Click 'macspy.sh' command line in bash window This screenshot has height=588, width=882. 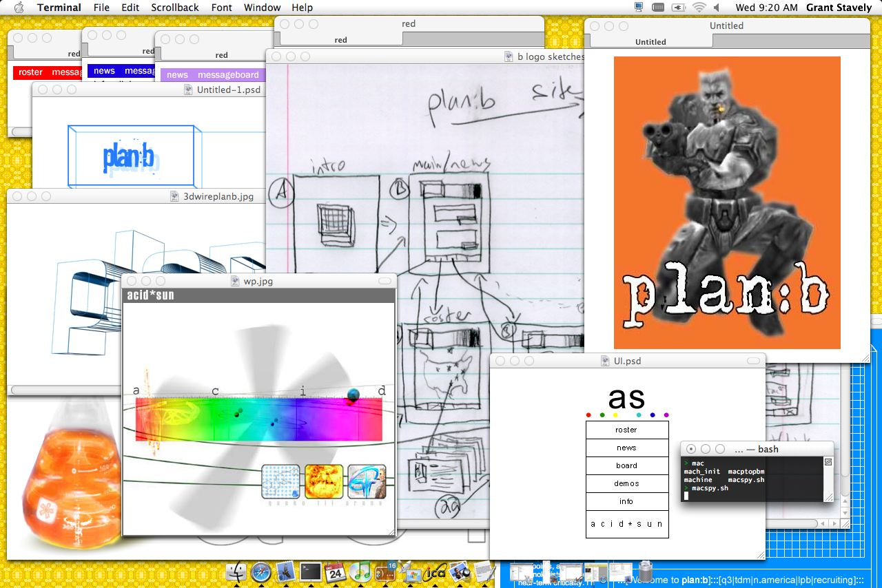710,488
